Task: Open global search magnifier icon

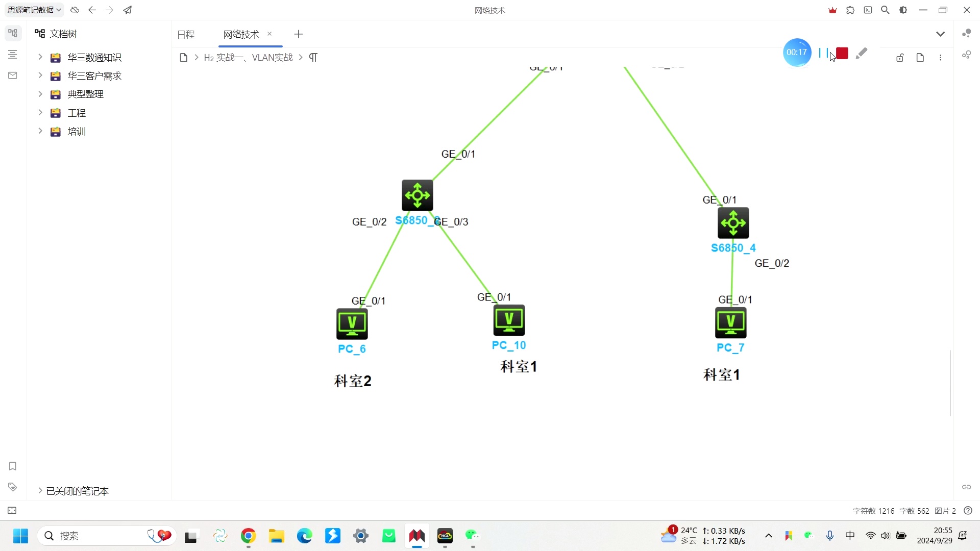Action: [885, 10]
